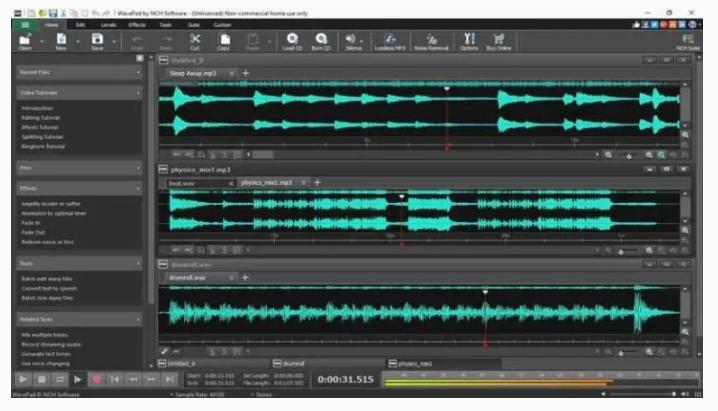718x411 pixels.
Task: Insert silence with the Silence icon
Action: coord(353,39)
